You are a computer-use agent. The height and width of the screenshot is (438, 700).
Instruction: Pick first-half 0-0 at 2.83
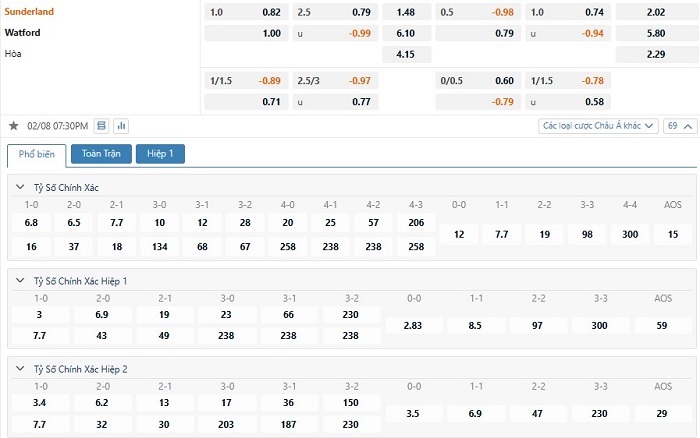[x=413, y=325]
